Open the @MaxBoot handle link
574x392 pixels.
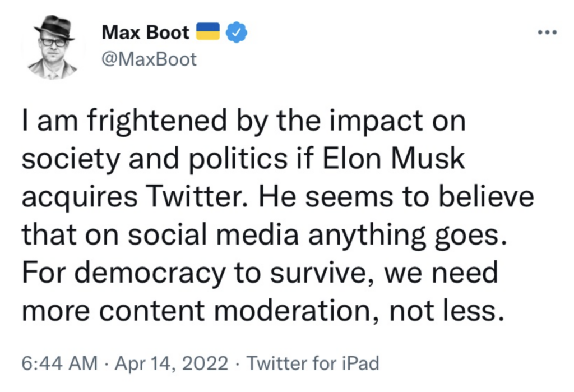pyautogui.click(x=149, y=59)
